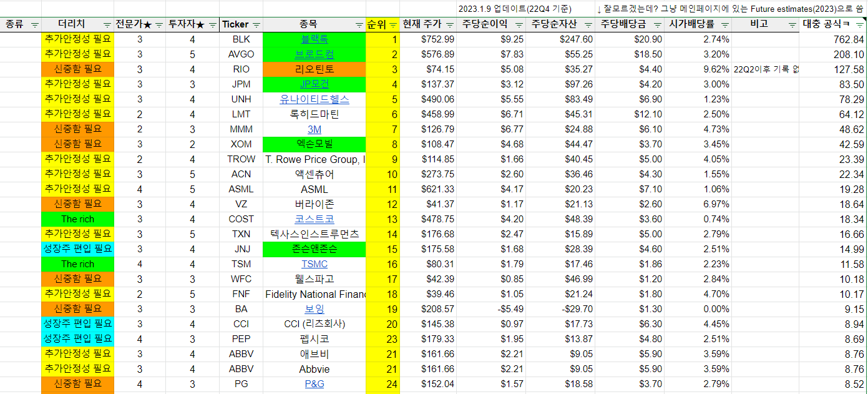Select the 리오틴토 cell
Screen dimensions: 868x394
314,69
